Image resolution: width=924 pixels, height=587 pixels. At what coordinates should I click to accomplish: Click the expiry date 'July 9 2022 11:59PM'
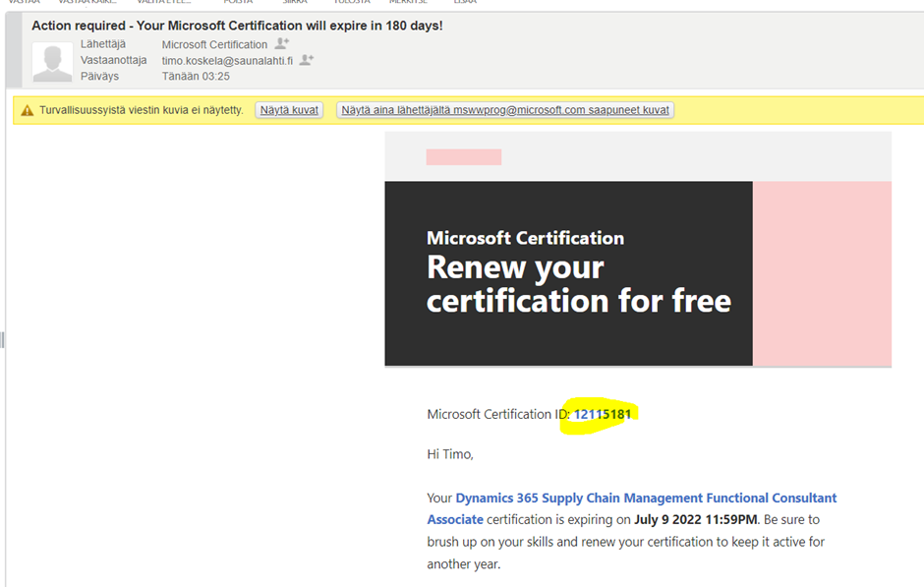tap(696, 520)
